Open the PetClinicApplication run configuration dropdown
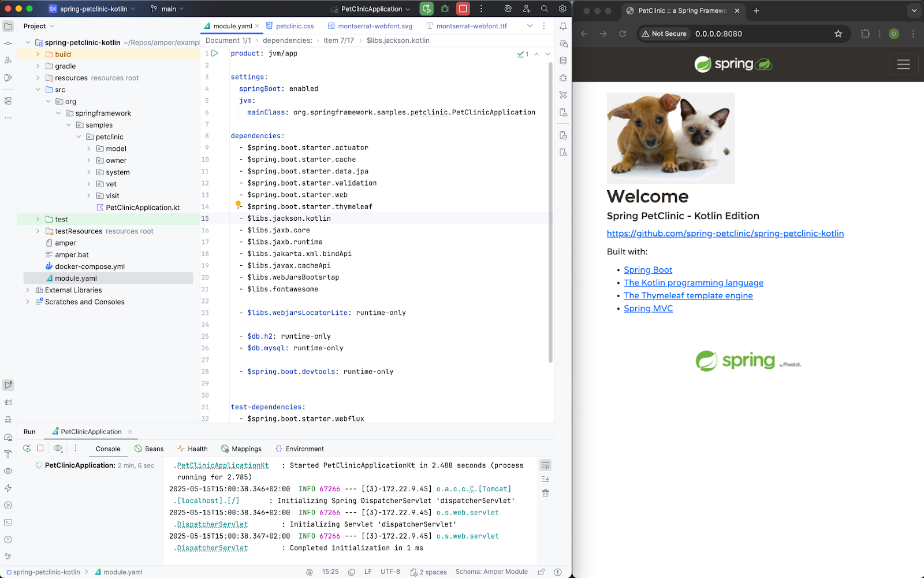Viewport: 924px width, 578px height. click(x=371, y=9)
